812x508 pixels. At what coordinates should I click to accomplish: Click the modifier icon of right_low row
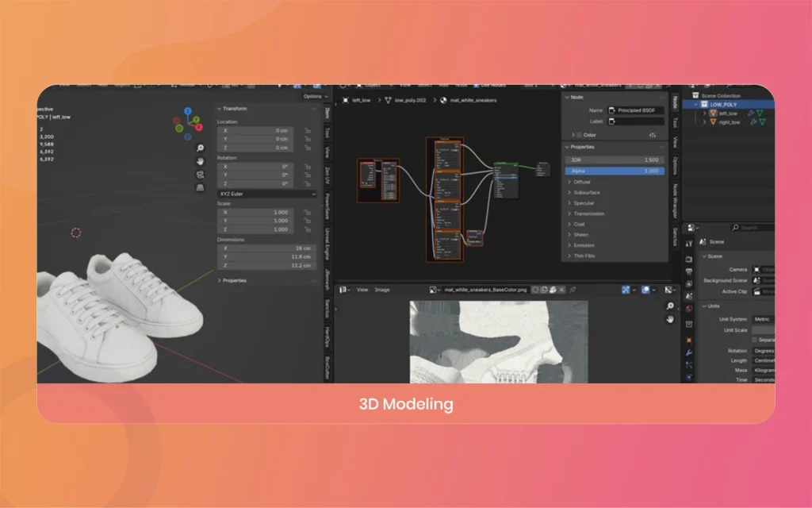pos(753,121)
